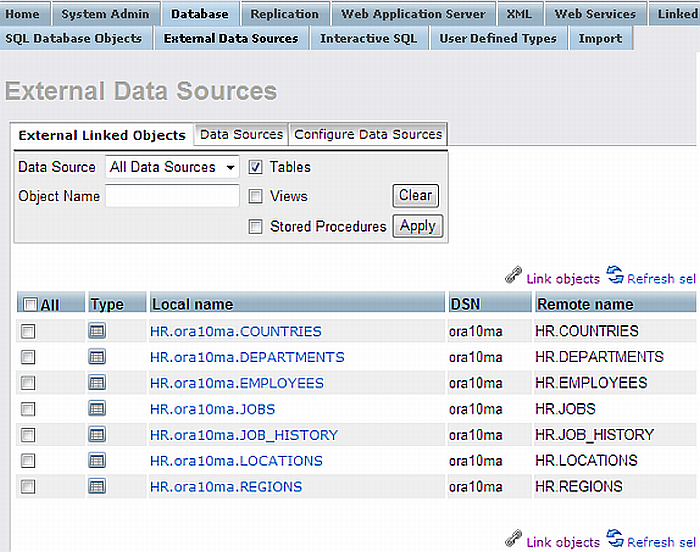Click table icon in the Type column header
The image size is (700, 552).
[x=106, y=304]
